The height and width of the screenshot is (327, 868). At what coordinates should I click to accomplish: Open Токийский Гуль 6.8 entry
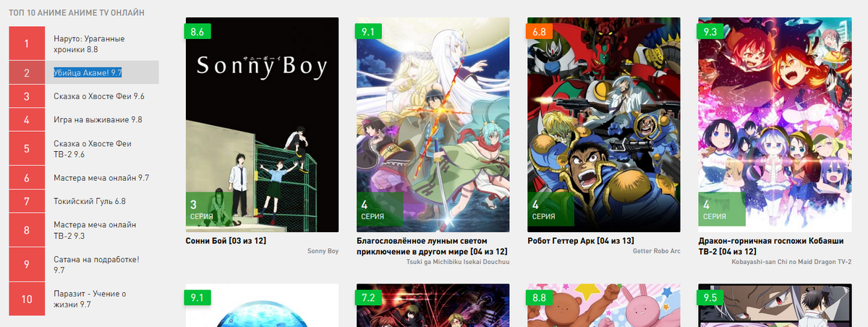point(90,201)
